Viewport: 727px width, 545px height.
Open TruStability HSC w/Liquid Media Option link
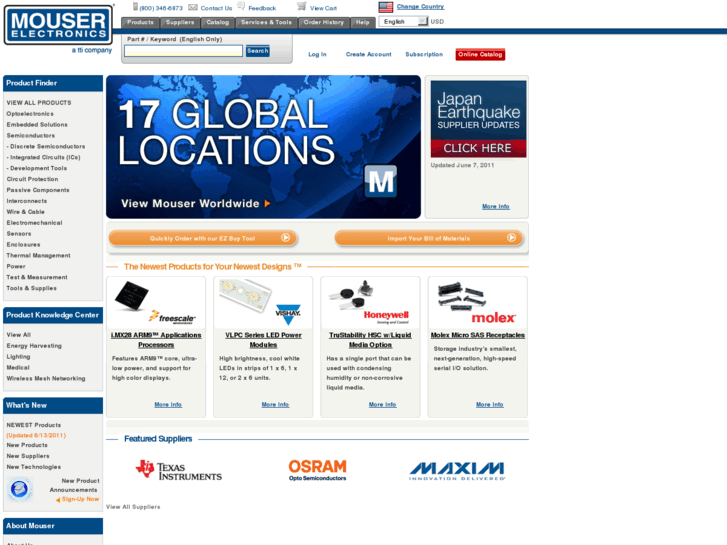pos(370,340)
